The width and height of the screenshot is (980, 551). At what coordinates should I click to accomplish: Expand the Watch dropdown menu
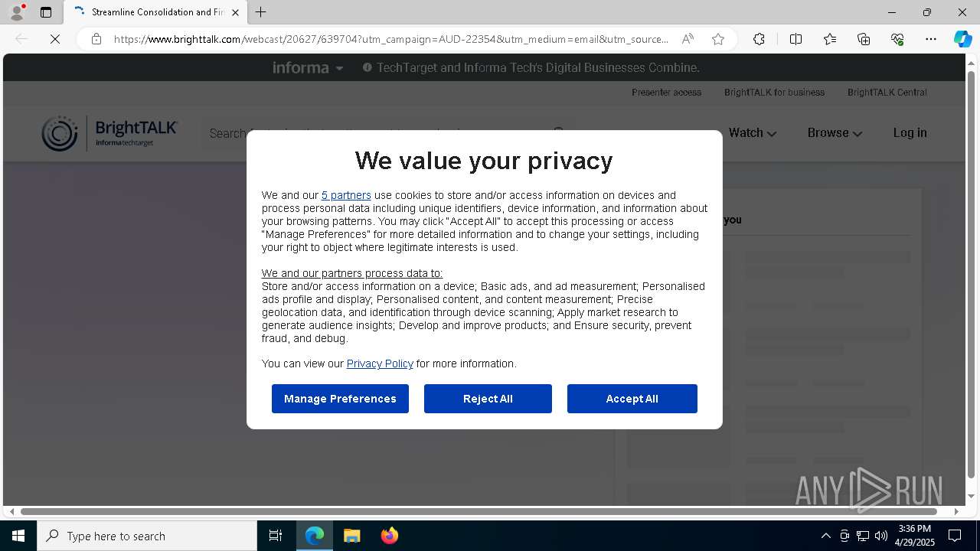[753, 132]
